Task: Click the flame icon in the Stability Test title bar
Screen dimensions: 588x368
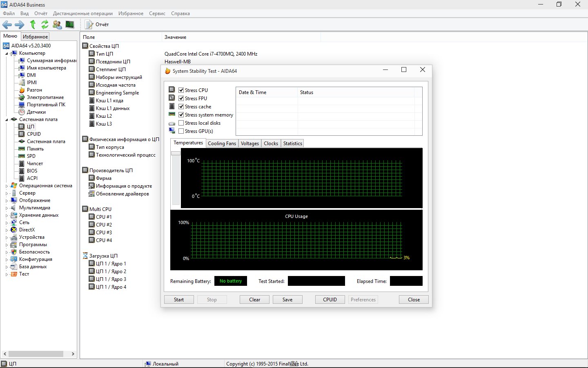Action: point(167,71)
